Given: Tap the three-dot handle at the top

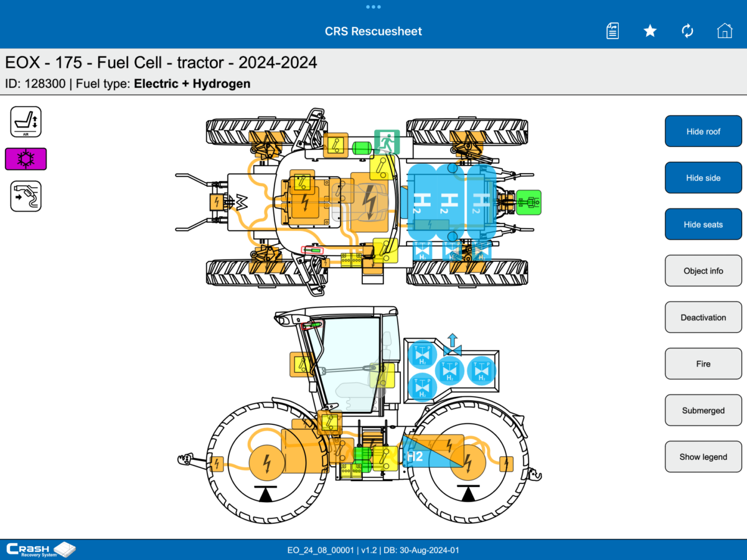Looking at the screenshot, I should (374, 7).
